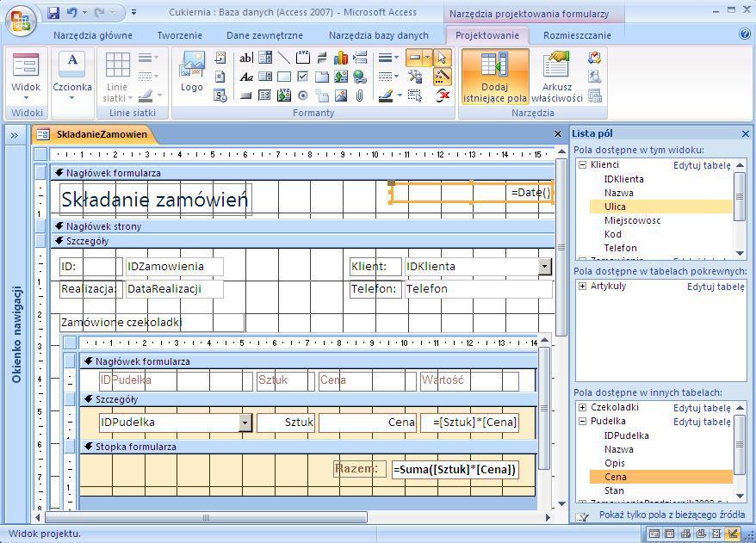Switch to Datasheet View in status bar
The height and width of the screenshot is (543, 756).
(x=670, y=534)
